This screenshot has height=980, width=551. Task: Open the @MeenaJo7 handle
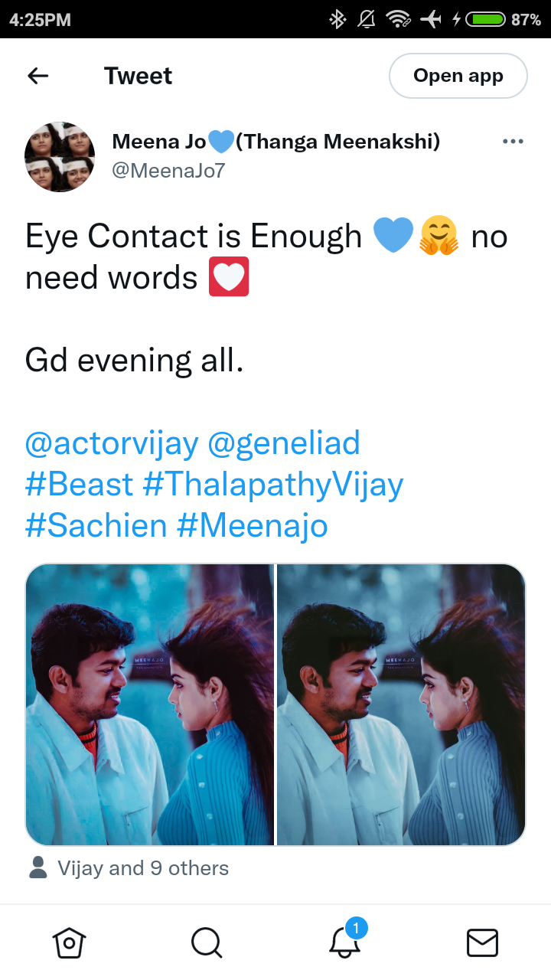[x=168, y=170]
